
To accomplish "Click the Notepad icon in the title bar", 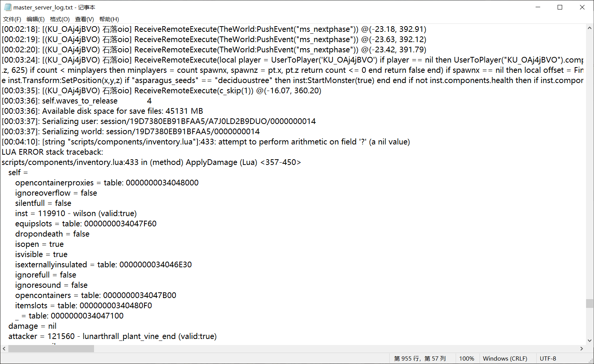I will 8,7.
